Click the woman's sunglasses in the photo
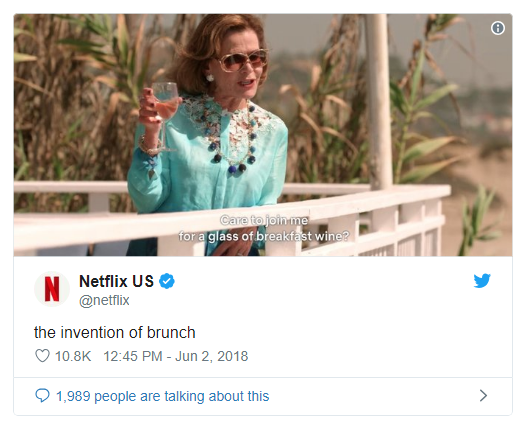 pyautogui.click(x=242, y=61)
